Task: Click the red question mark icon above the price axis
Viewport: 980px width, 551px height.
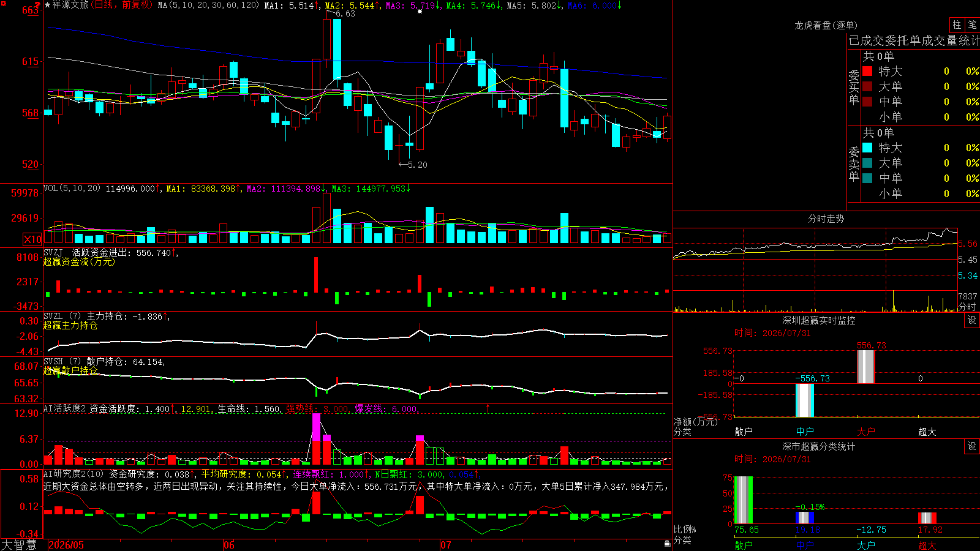Action: pyautogui.click(x=37, y=5)
